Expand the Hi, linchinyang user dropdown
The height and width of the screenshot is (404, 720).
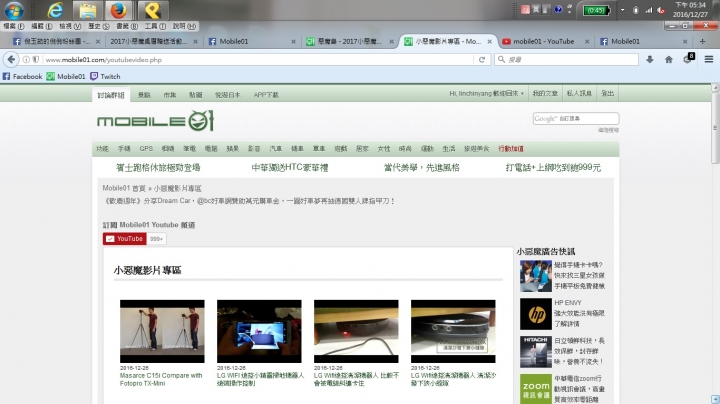click(x=486, y=93)
